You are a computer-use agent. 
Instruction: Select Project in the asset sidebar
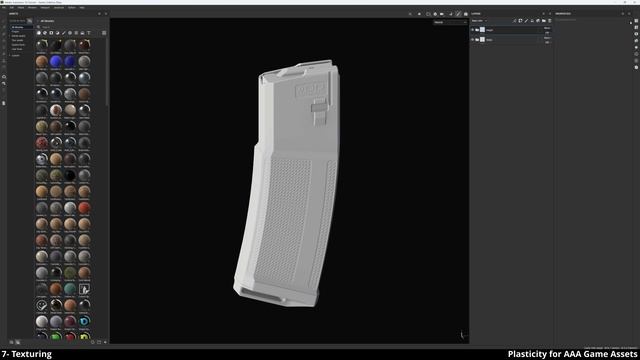coord(16,31)
